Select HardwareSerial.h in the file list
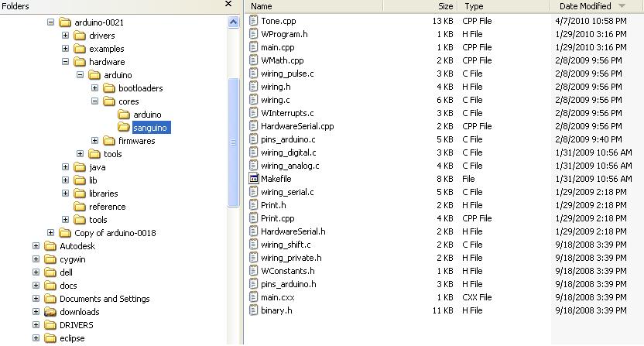This screenshot has width=644, height=346. click(293, 231)
